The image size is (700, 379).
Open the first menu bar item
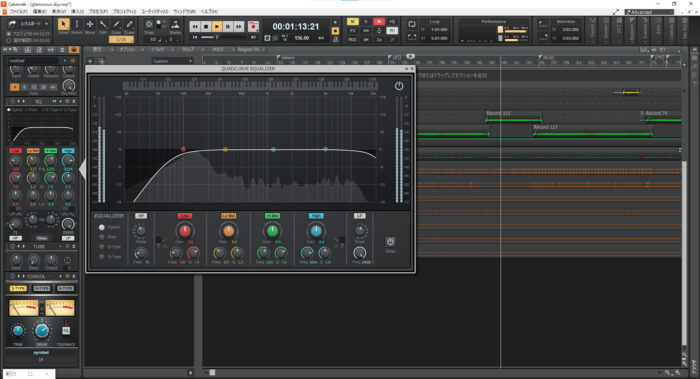20,11
